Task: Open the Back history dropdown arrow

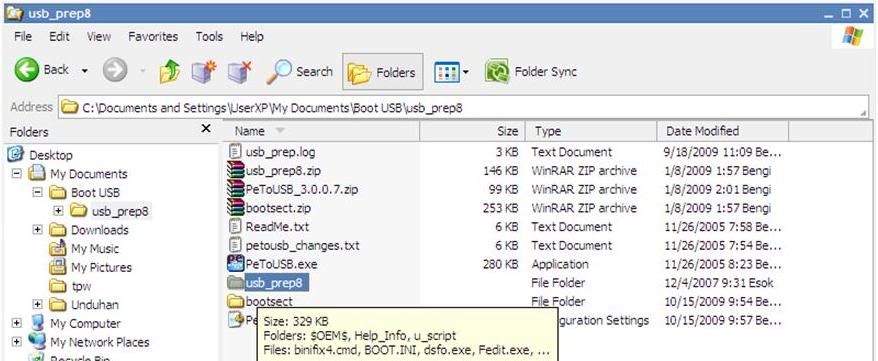Action: [85, 71]
